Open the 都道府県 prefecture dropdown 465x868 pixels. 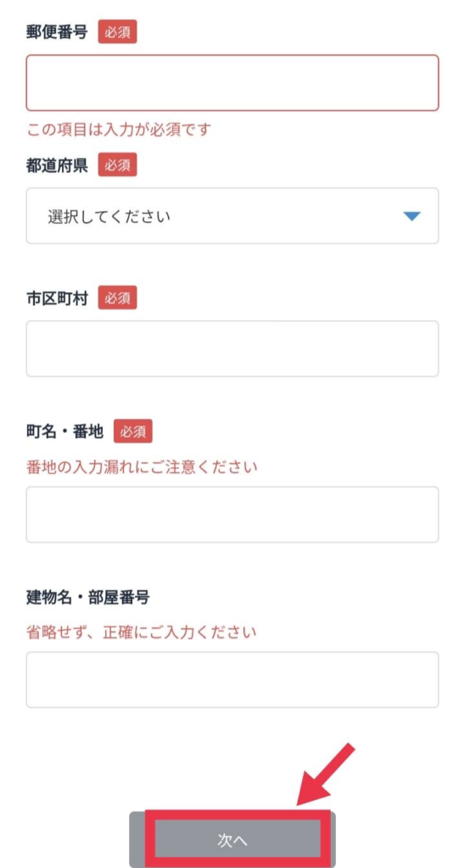pyautogui.click(x=232, y=216)
